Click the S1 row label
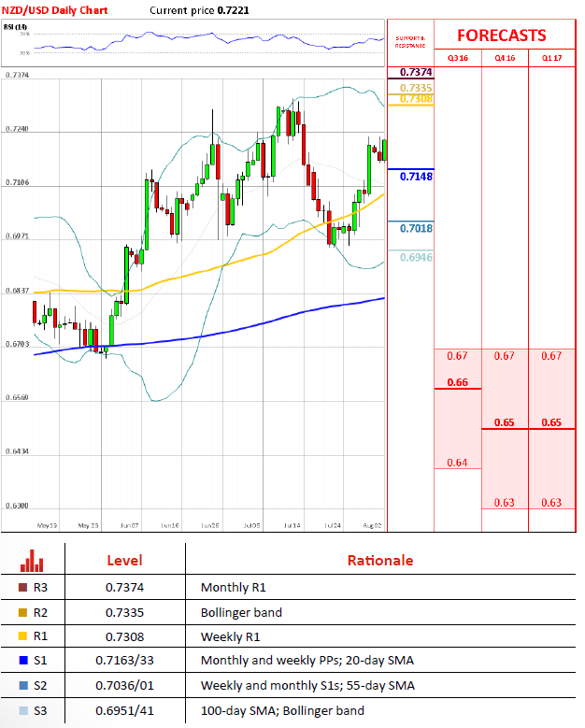 [40, 660]
